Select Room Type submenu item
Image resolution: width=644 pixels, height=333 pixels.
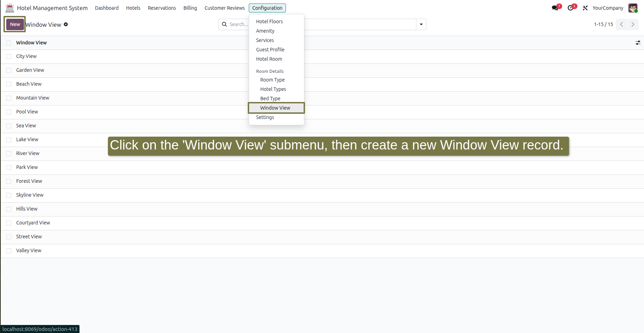276,80
